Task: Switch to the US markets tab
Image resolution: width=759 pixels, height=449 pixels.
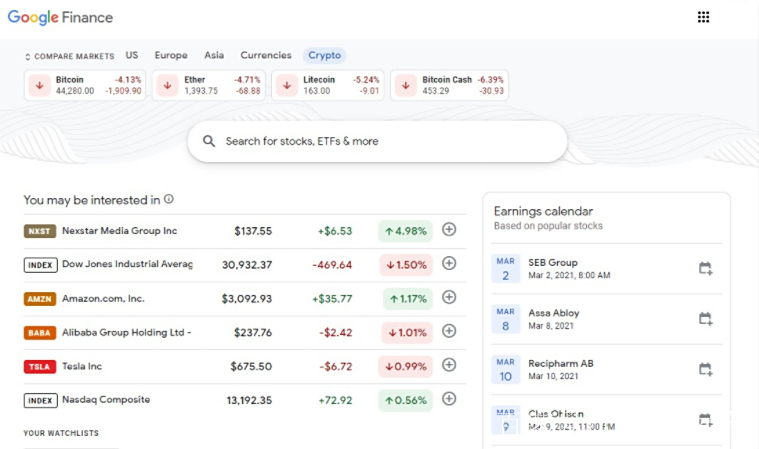Action: (132, 56)
